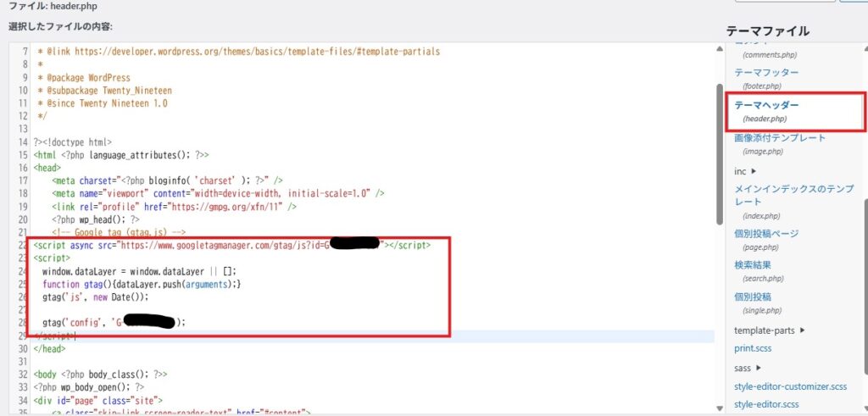Place cursor on opening <head> tag line
868x416 pixels.
[x=47, y=168]
